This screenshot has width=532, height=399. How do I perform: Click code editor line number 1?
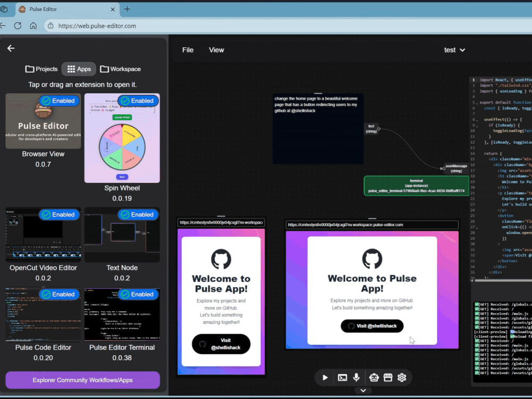point(473,80)
